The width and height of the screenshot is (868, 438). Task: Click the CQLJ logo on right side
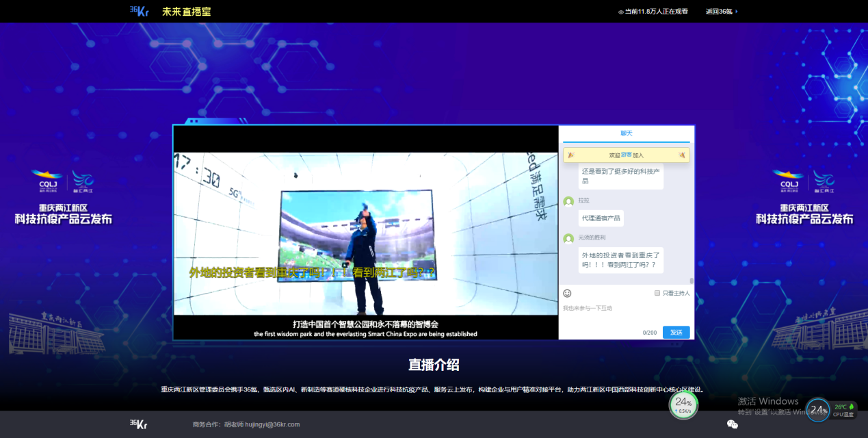[788, 181]
